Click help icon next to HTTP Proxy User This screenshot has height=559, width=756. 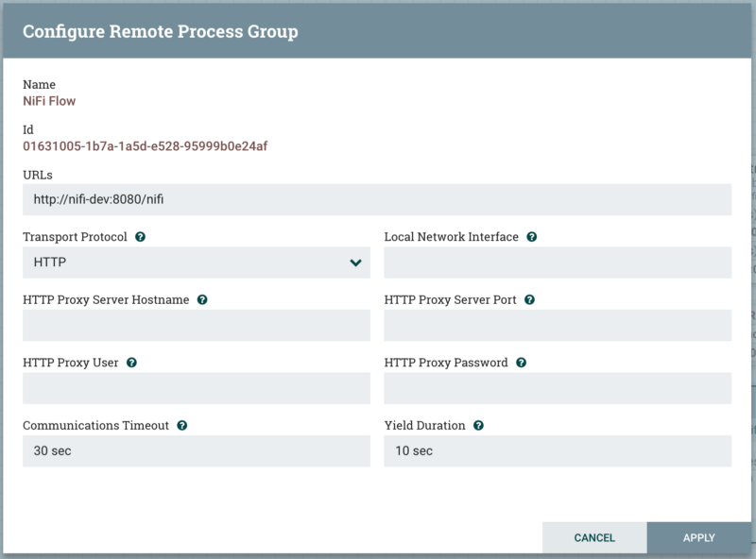point(131,363)
